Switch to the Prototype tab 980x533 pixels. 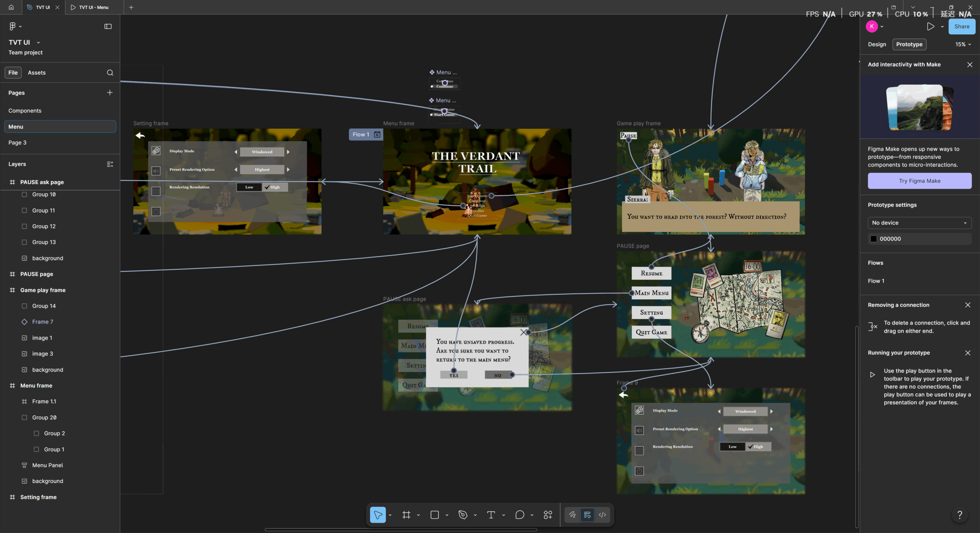coord(909,44)
